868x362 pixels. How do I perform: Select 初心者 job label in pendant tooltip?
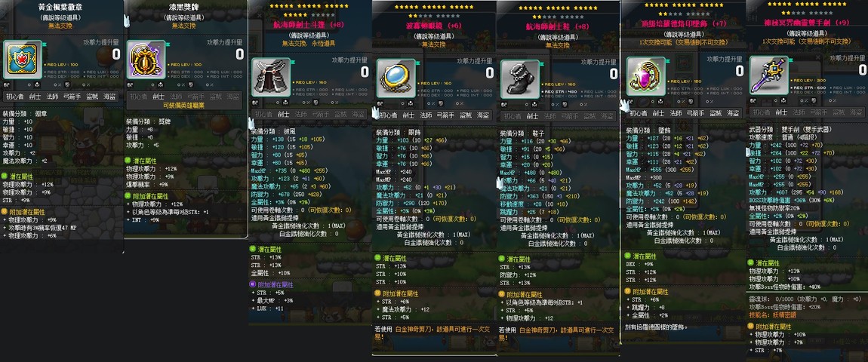(x=639, y=112)
